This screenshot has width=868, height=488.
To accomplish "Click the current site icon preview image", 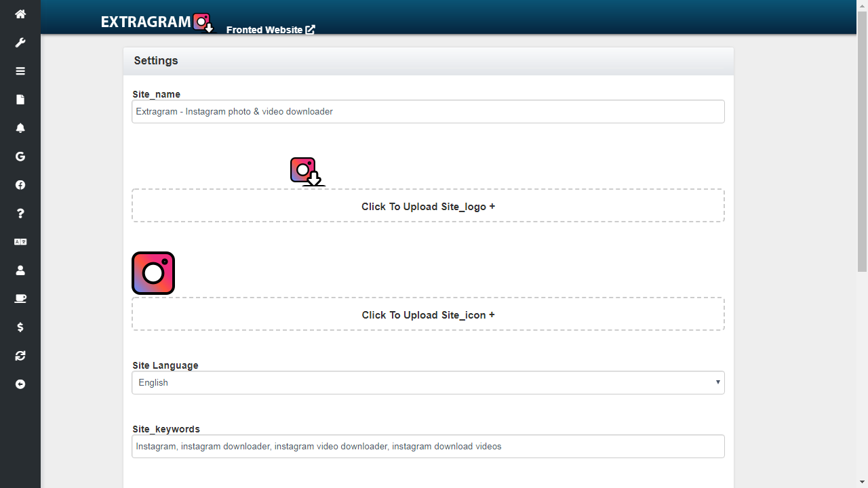I will click(153, 273).
